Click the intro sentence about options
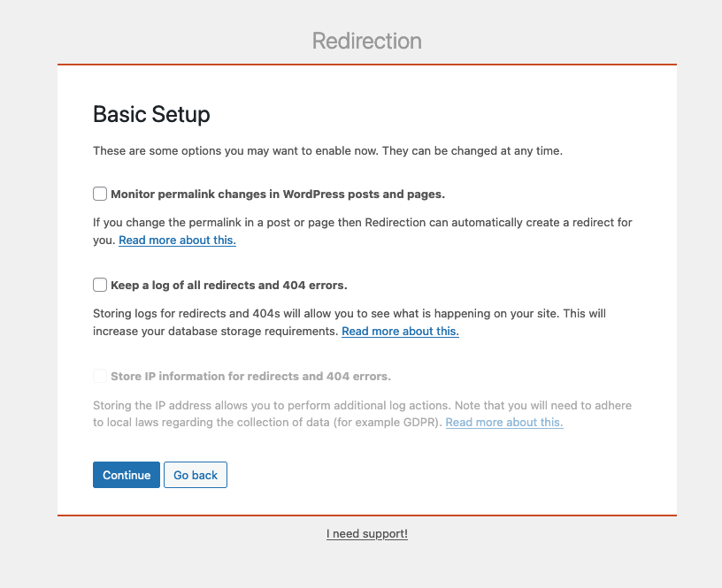The width and height of the screenshot is (722, 588). tap(328, 151)
